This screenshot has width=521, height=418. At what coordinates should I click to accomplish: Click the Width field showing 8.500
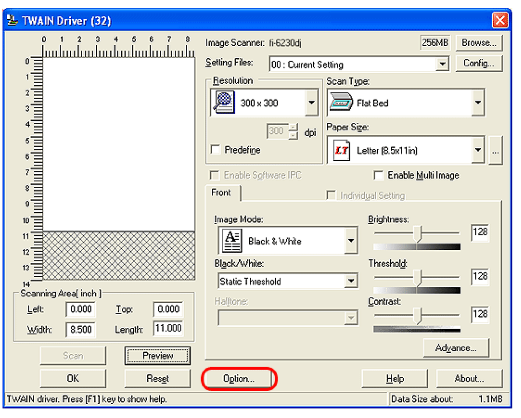[x=81, y=330]
